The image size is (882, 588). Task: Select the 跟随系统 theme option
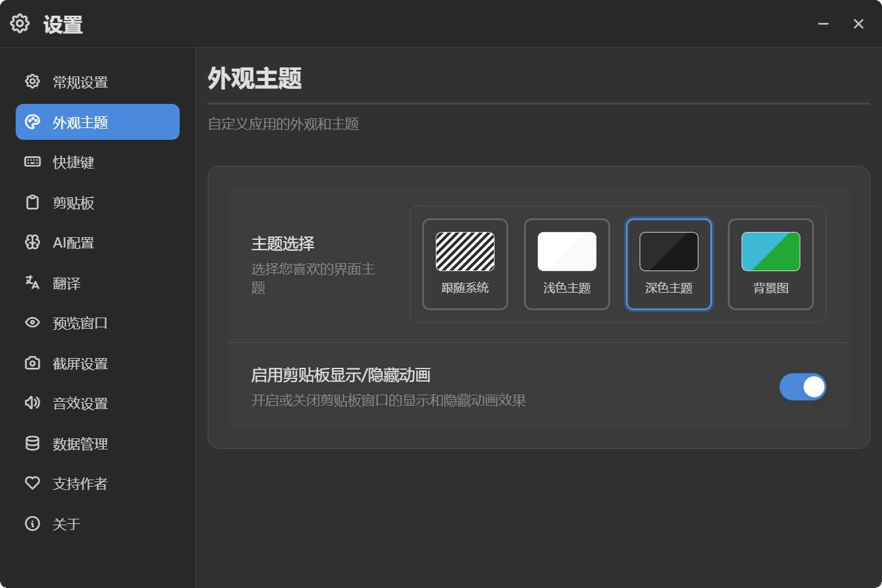[x=465, y=264]
